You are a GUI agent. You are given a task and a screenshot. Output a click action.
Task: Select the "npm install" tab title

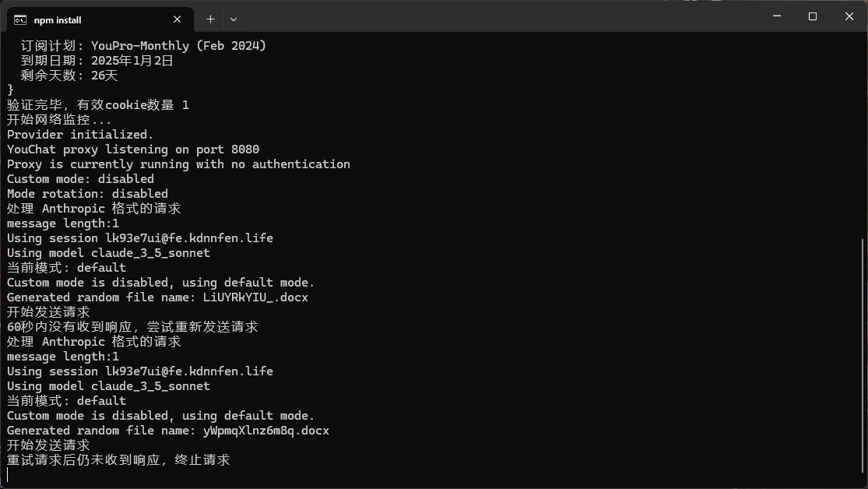pos(58,20)
